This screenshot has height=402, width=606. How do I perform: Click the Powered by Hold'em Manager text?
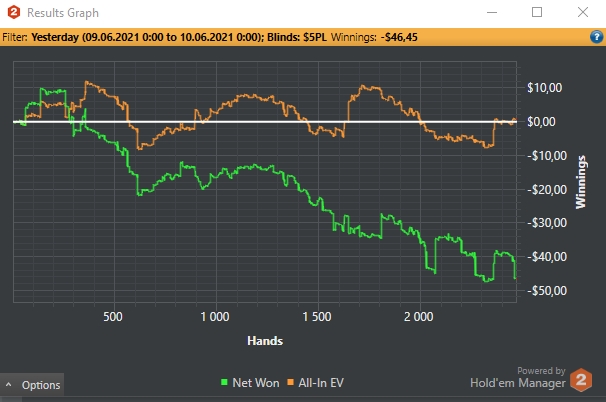coord(518,377)
